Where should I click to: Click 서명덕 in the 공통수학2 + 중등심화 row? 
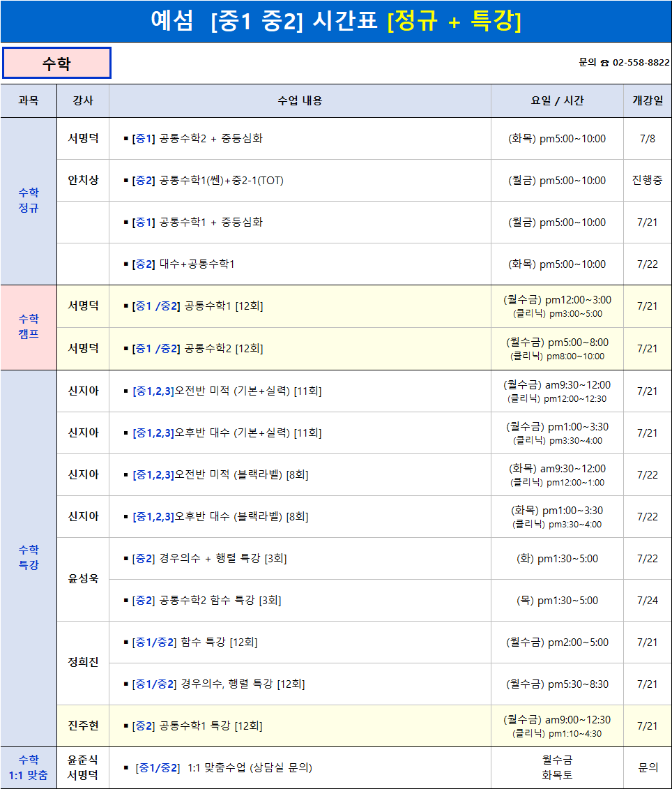[x=83, y=138]
